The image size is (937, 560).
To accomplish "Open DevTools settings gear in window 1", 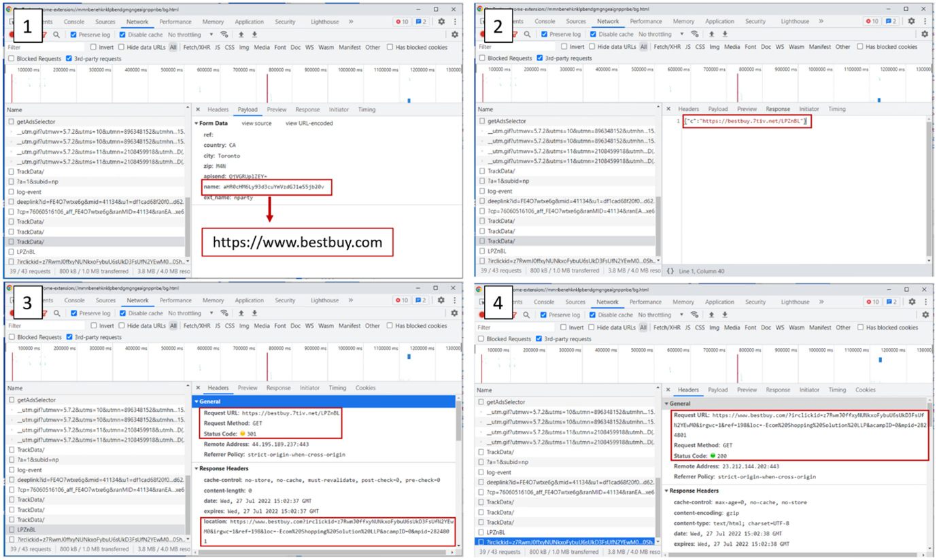I will 441,22.
